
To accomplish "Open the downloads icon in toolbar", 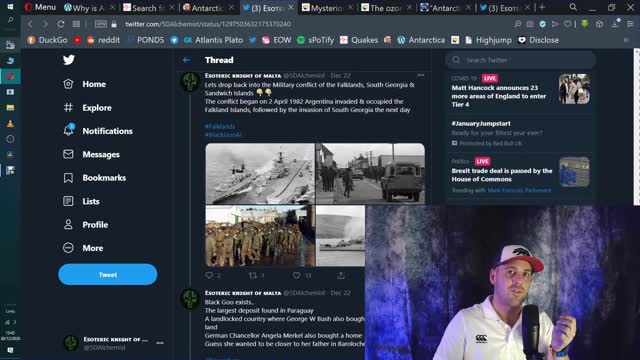I will point(616,24).
